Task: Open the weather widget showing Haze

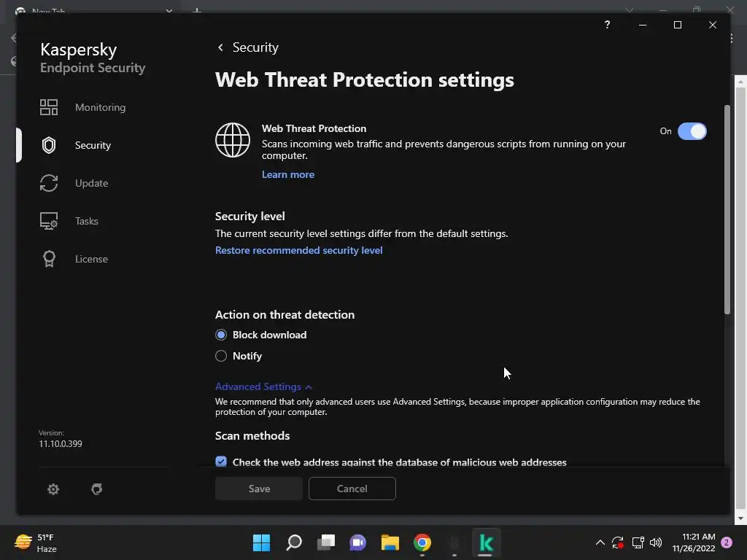Action: (x=36, y=542)
